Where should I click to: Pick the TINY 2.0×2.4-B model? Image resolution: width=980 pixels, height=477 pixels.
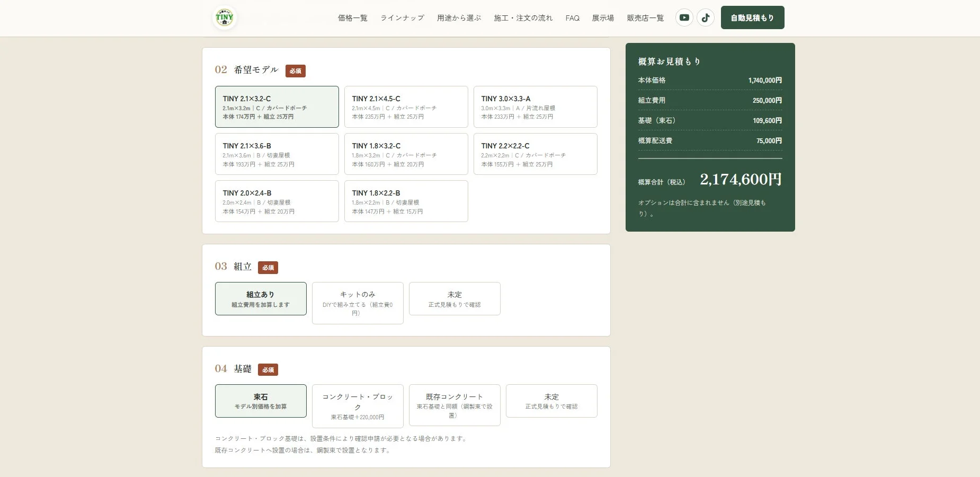(277, 201)
